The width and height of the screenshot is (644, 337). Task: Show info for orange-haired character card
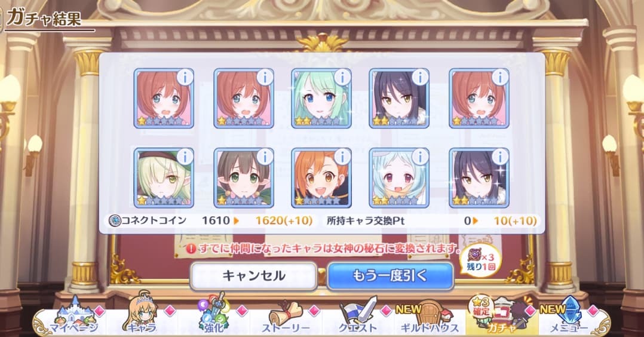[x=342, y=157]
